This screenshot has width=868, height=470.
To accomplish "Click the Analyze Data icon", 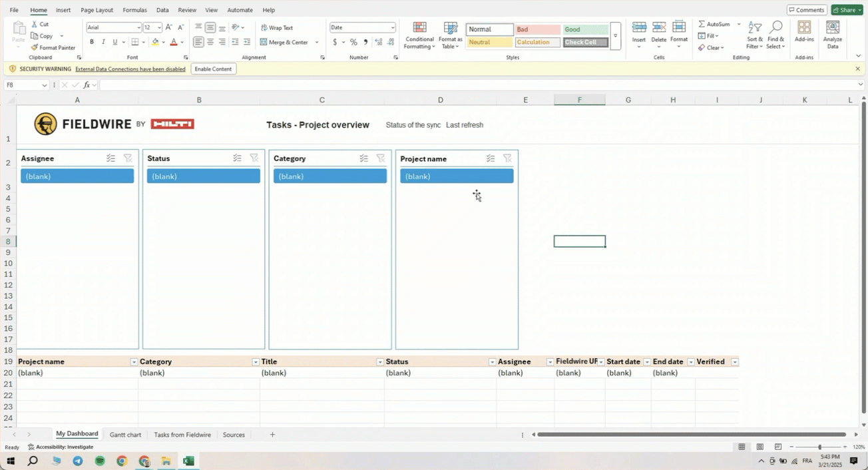I will (832, 28).
